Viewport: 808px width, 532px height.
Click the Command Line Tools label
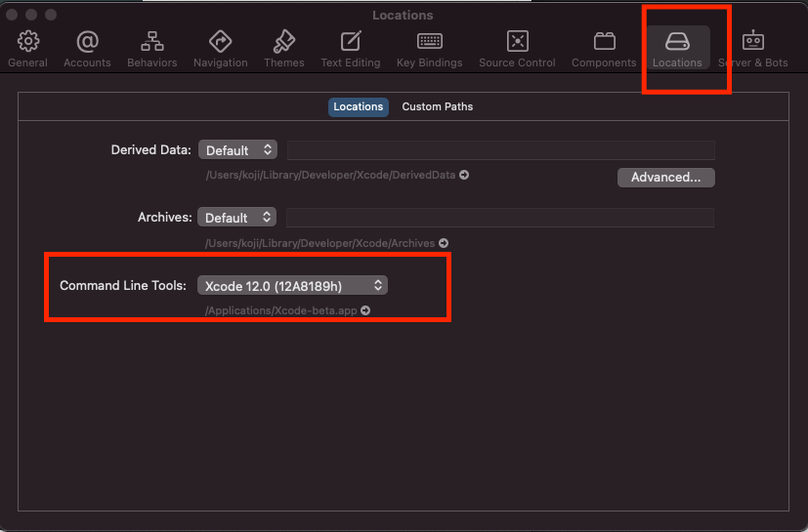(x=123, y=285)
